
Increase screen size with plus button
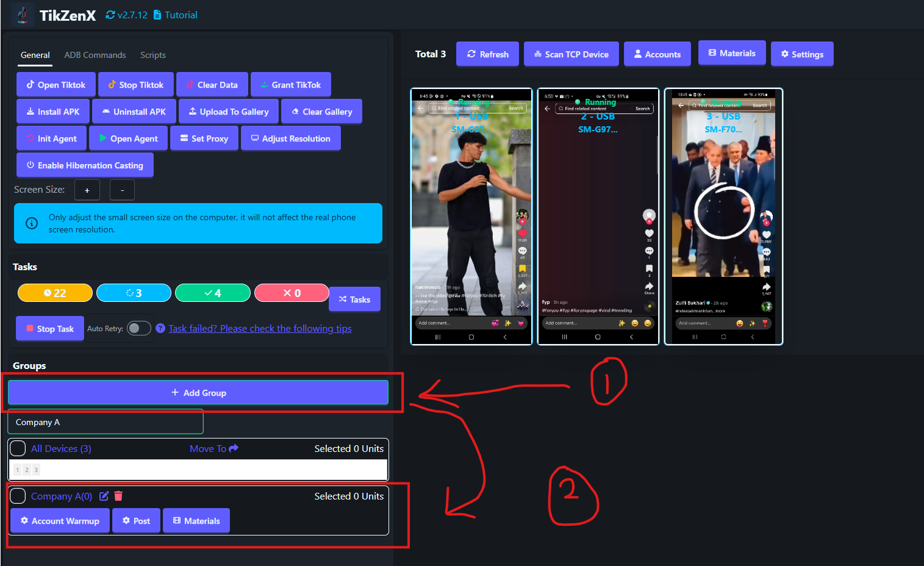click(87, 190)
